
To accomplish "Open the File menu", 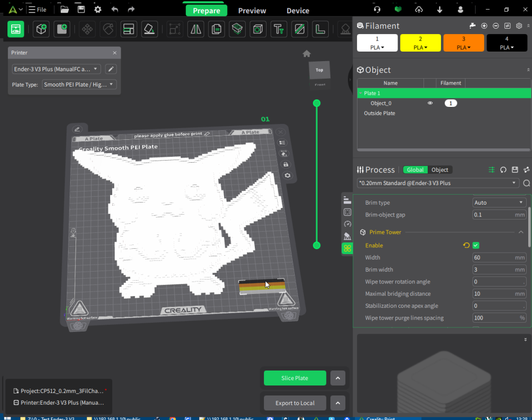I will coord(38,10).
